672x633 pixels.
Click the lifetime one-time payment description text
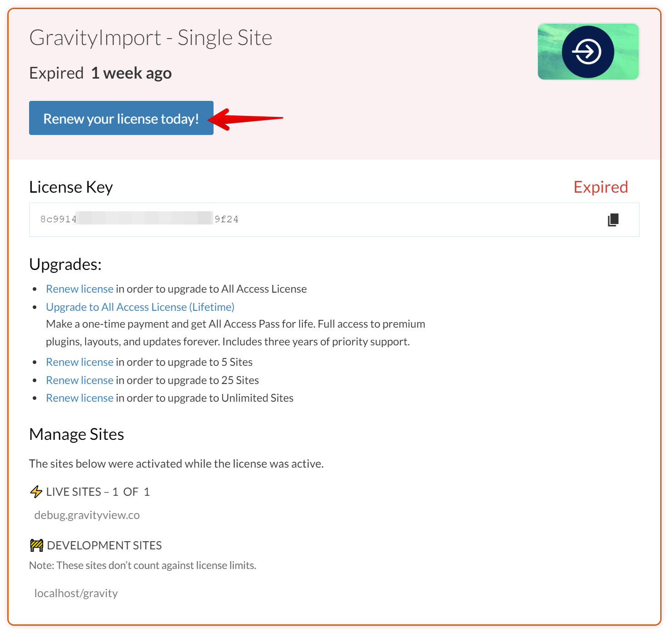coord(235,333)
